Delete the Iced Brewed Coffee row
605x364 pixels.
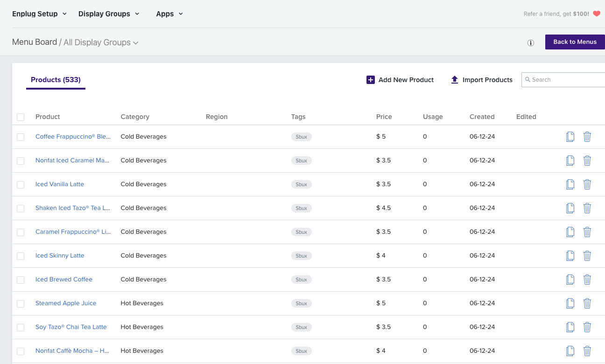click(587, 279)
